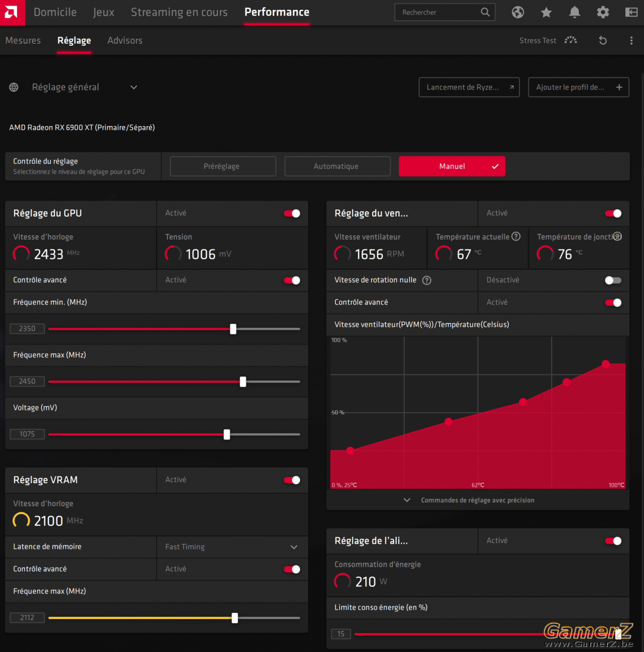Open Streaming en cours tab
Screen dimensions: 644x652
click(x=179, y=12)
